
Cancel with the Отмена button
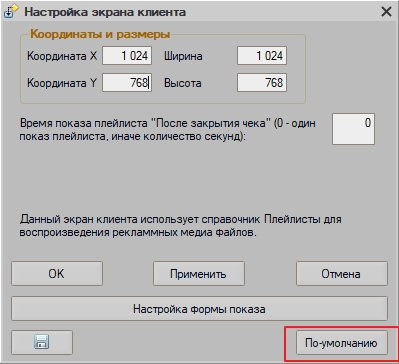click(x=342, y=274)
